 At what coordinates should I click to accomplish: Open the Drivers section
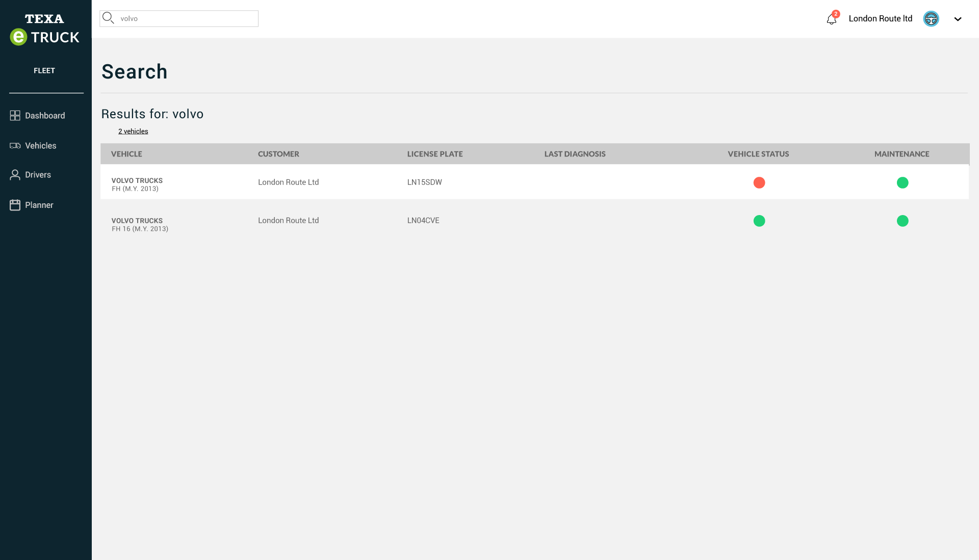pos(38,175)
